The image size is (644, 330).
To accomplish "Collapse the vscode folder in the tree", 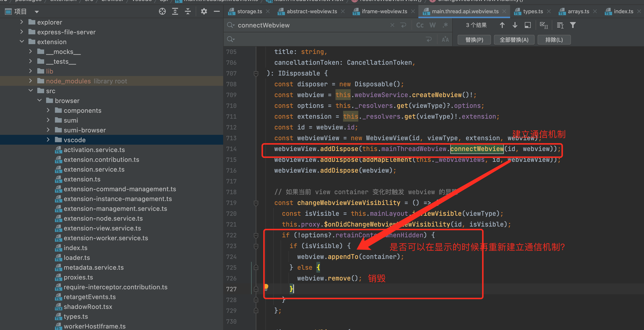I will pyautogui.click(x=48, y=140).
